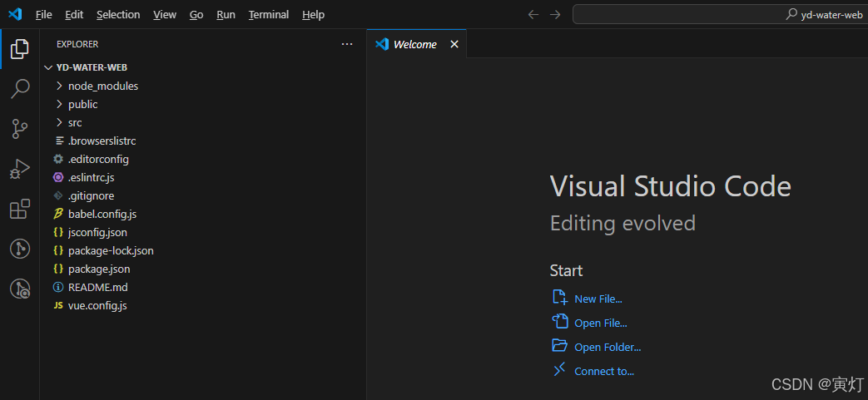868x400 pixels.
Task: Open package-lock.json in the explorer
Action: [111, 250]
